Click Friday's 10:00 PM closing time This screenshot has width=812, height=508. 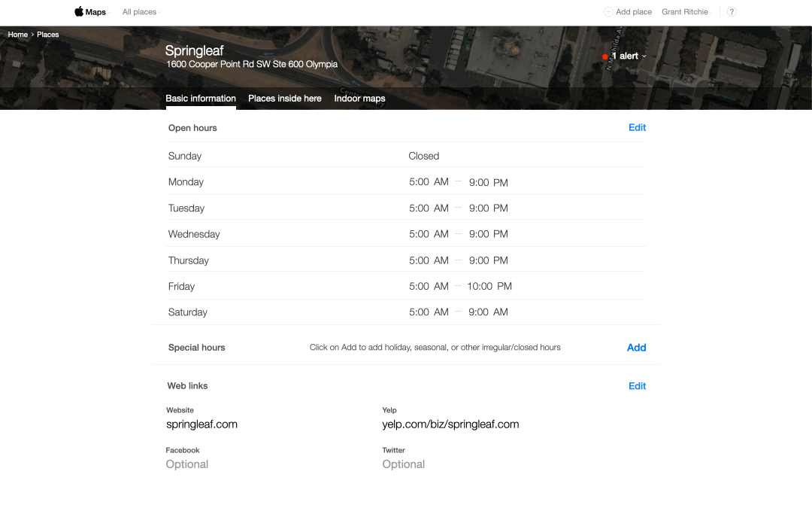[x=489, y=287]
